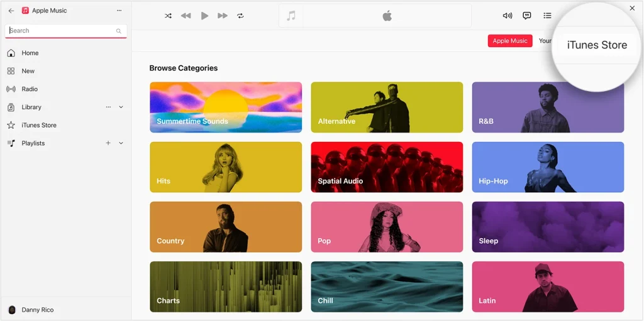Skip to next track

click(x=223, y=16)
